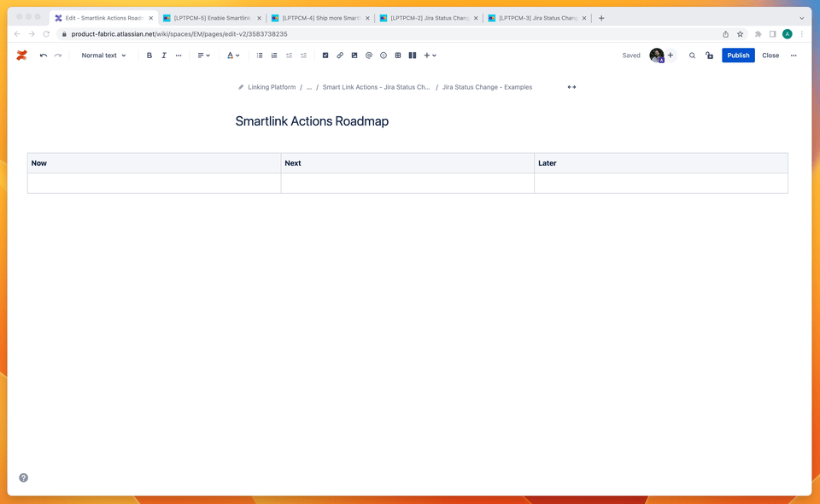The image size is (820, 504).
Task: Open the Linking Platform breadcrumb
Action: pyautogui.click(x=272, y=87)
